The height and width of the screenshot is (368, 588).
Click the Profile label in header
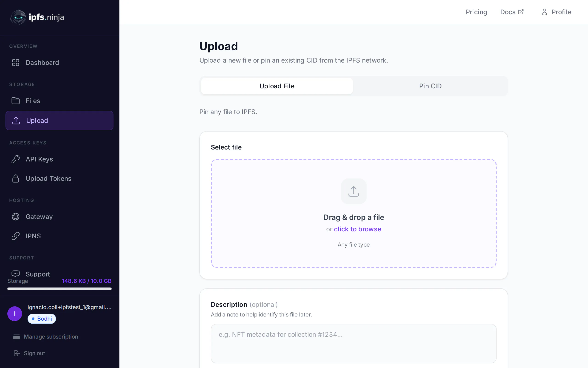coord(561,12)
